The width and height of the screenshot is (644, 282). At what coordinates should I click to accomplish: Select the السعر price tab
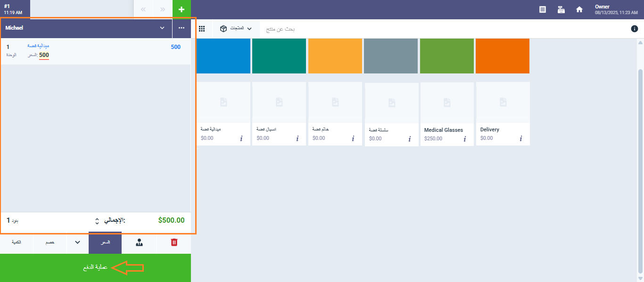point(105,242)
